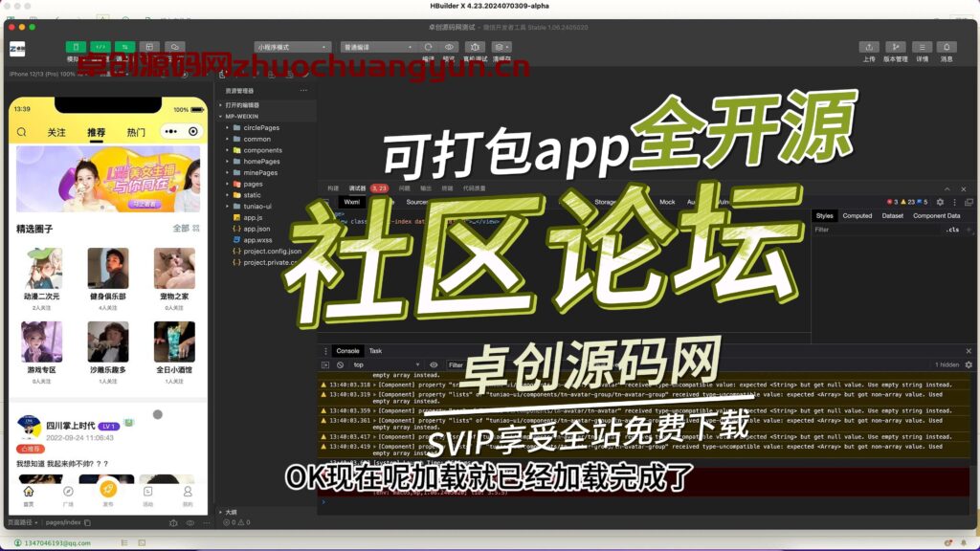The image size is (980, 551).
Task: Click the clear console icon
Action: [x=340, y=364]
